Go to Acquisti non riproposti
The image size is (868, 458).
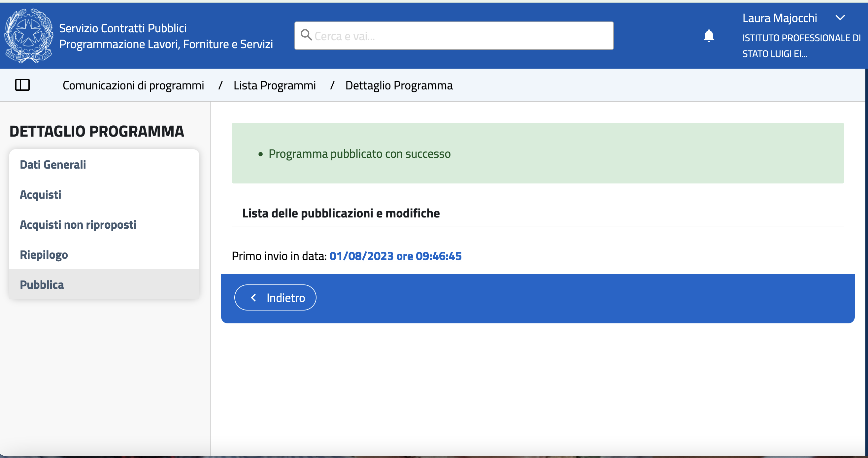click(78, 225)
